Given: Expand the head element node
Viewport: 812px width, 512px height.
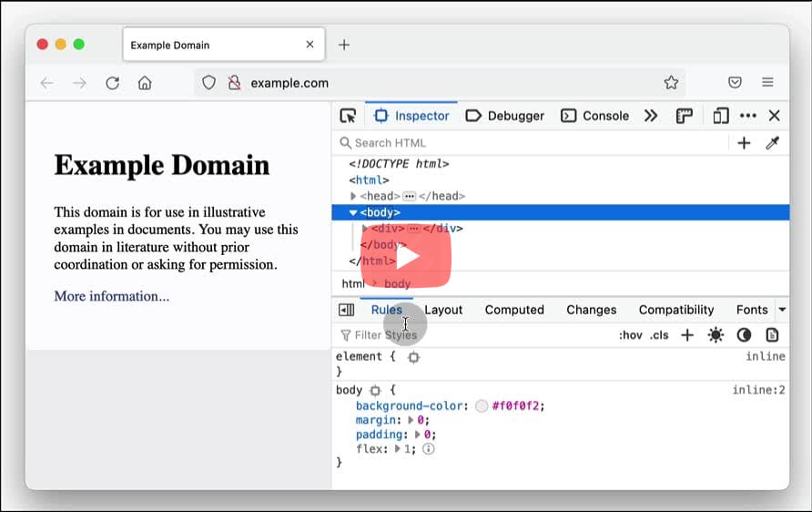Looking at the screenshot, I should point(353,196).
